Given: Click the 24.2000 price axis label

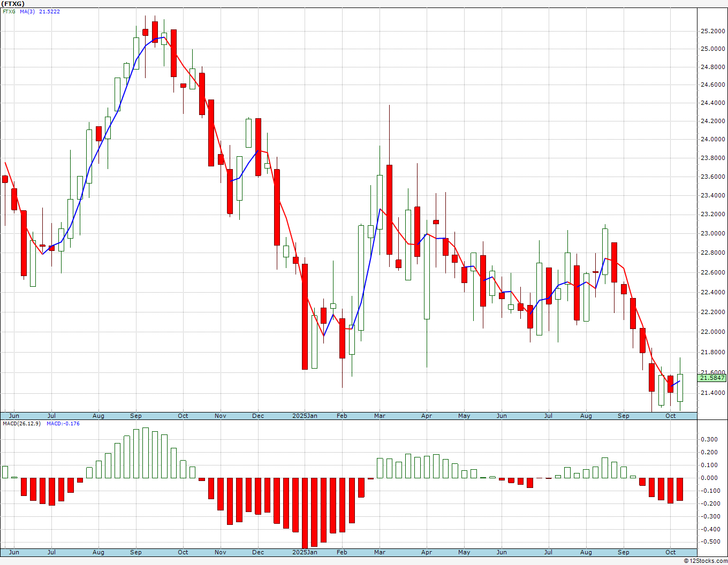Looking at the screenshot, I should tap(712, 121).
